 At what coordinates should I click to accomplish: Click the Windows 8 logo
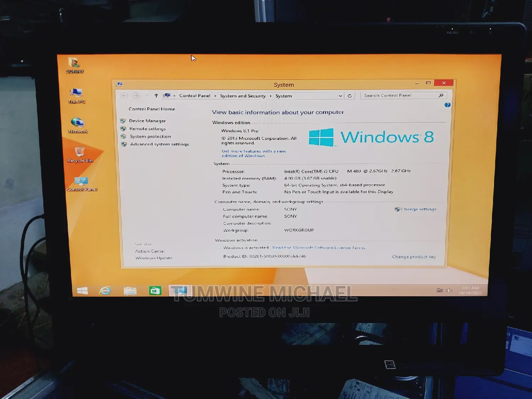click(x=371, y=137)
